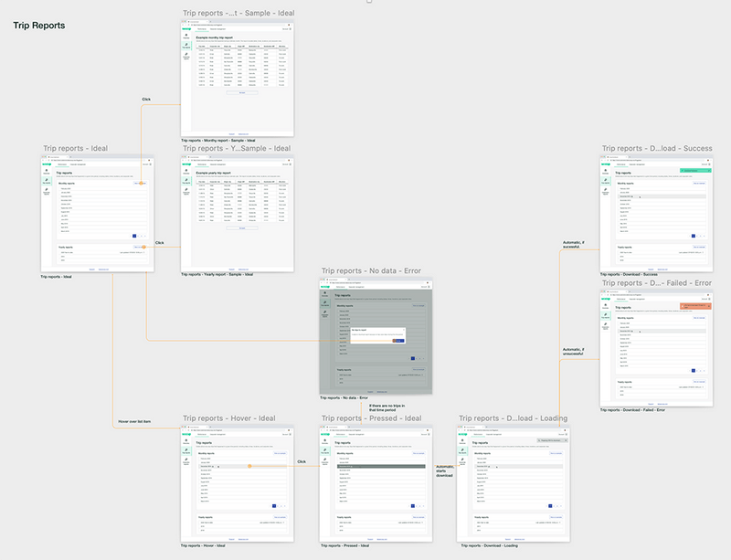Select the 'Automatic, starts download' connector label
Image resolution: width=731 pixels, height=560 pixels.
pos(445,471)
